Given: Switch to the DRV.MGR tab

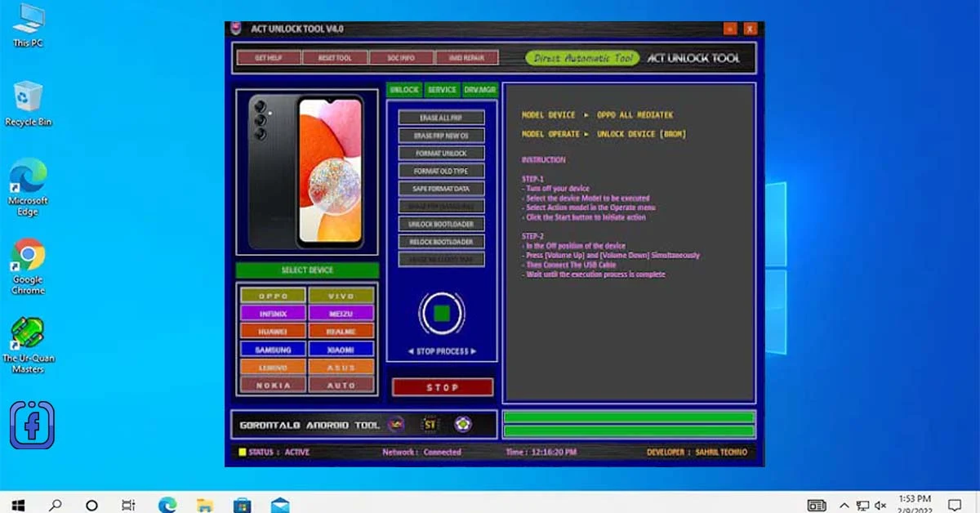Looking at the screenshot, I should tap(480, 90).
